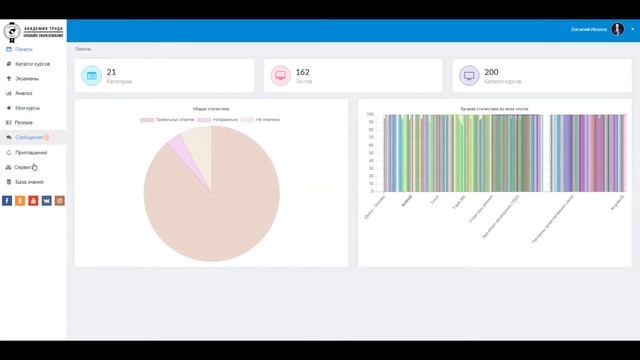The image size is (640, 360).
Task: Open the Анализ section
Action: [24, 93]
